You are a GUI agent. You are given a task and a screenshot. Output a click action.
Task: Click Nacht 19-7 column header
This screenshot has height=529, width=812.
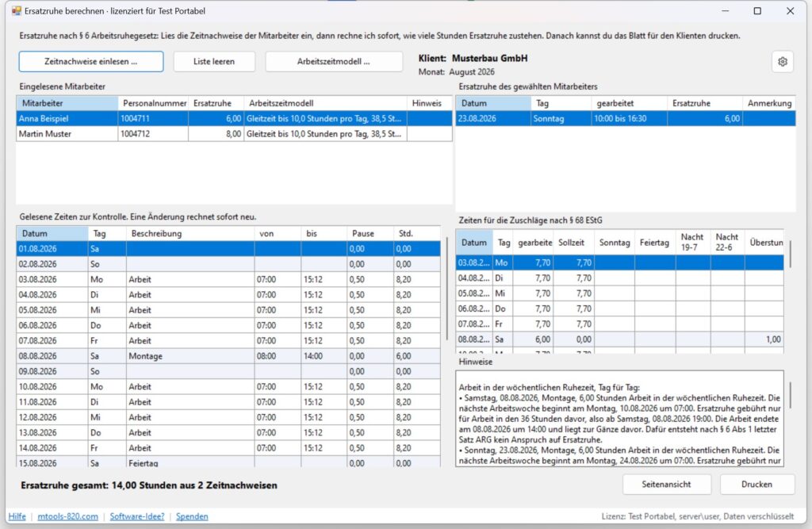click(692, 243)
